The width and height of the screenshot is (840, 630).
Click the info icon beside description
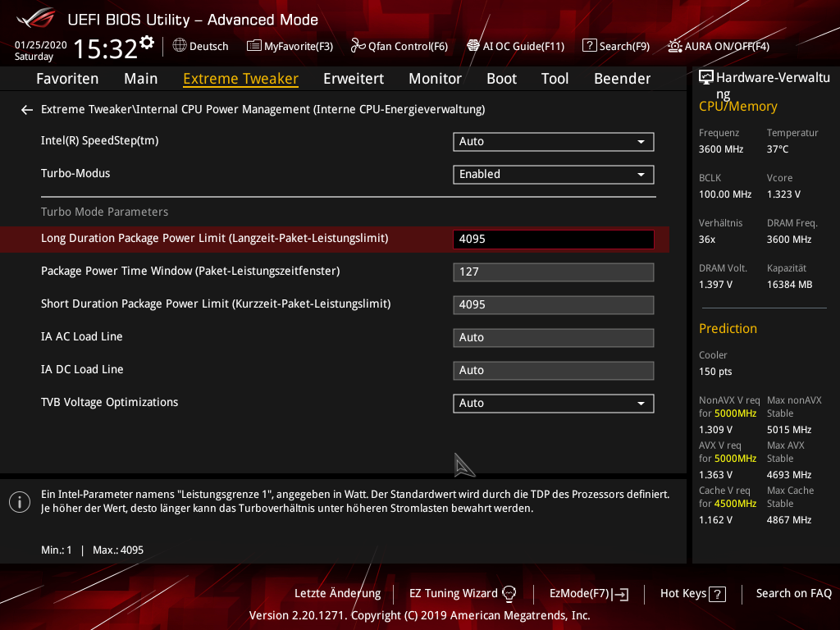click(20, 502)
